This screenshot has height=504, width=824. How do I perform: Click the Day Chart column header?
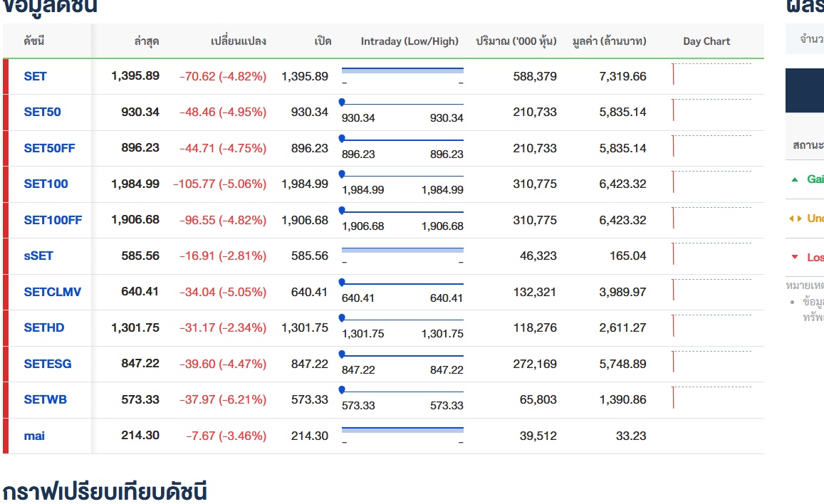tap(706, 41)
